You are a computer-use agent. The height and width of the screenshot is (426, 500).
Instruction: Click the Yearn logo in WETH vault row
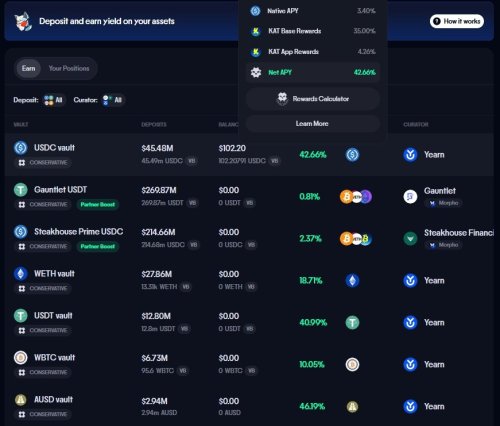[410, 281]
